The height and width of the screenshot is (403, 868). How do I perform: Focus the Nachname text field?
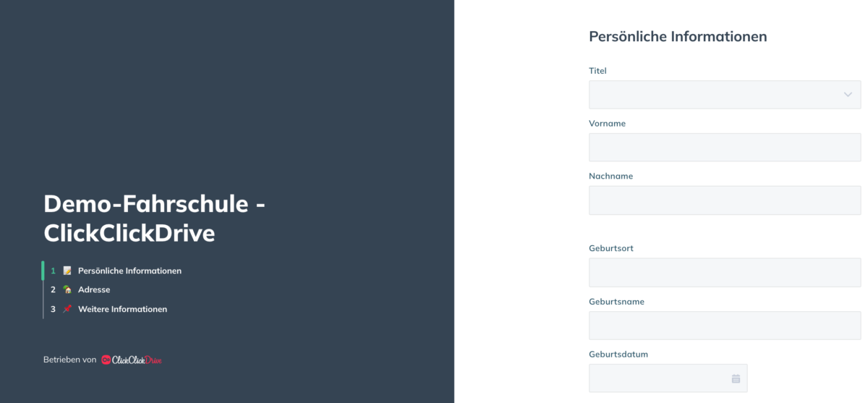(x=725, y=200)
